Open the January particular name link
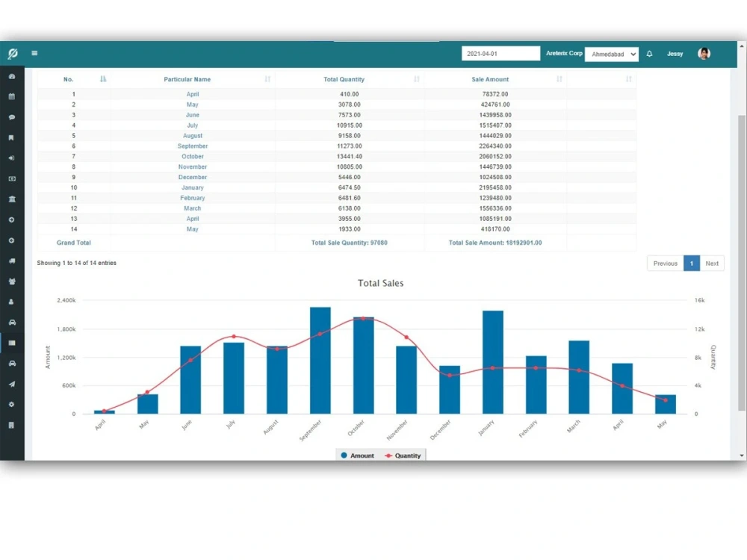747x560 pixels. [193, 187]
